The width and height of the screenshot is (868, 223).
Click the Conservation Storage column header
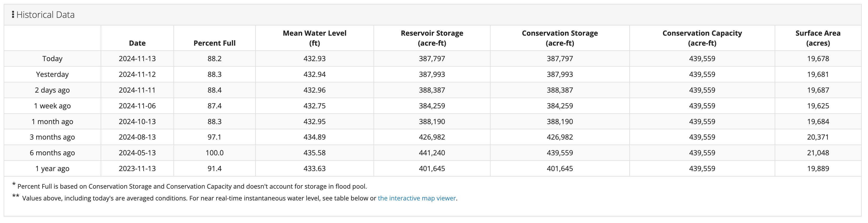560,38
